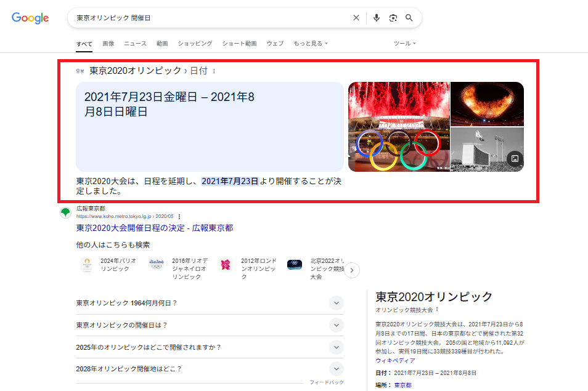Click the 広報東京都 site favicon

click(65, 212)
